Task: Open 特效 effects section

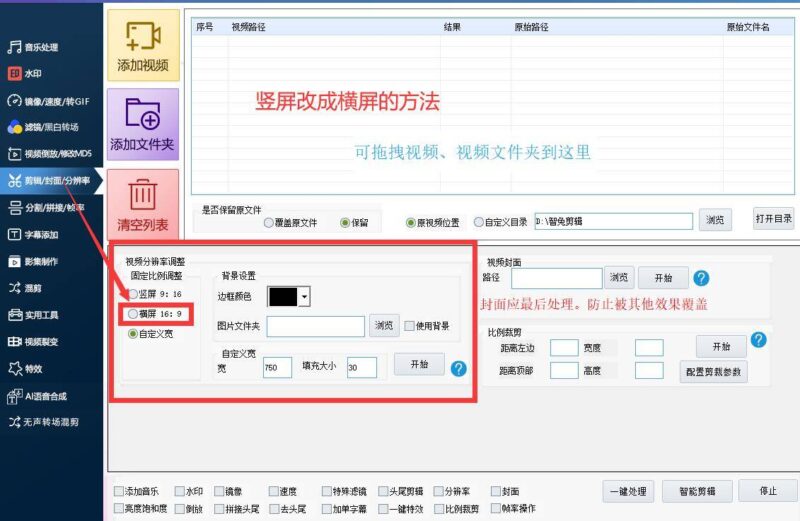Action: tap(24, 368)
